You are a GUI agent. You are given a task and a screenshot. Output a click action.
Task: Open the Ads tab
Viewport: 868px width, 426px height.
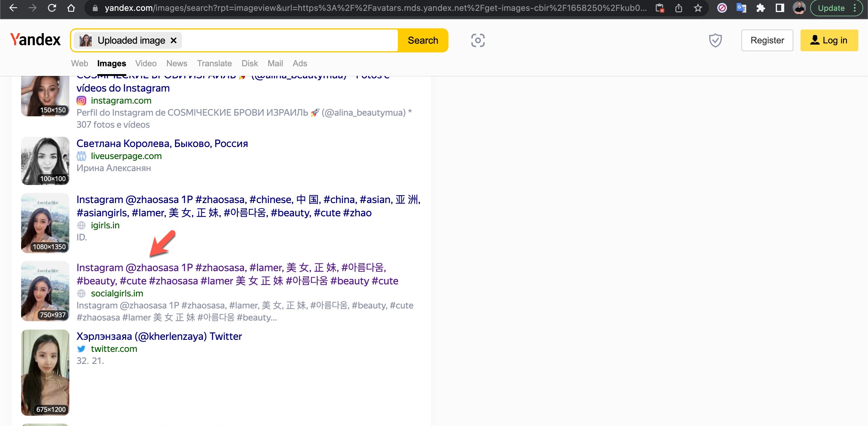[x=300, y=63]
